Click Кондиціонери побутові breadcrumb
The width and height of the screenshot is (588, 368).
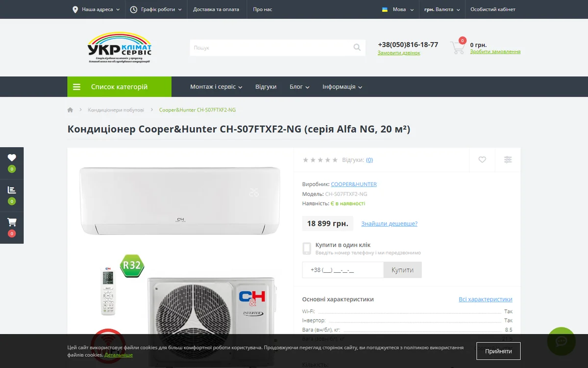(x=116, y=110)
